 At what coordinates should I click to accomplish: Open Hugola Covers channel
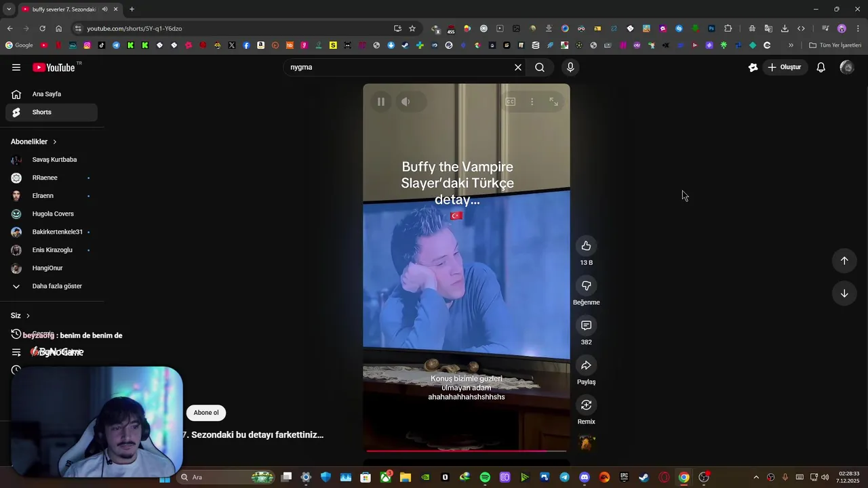52,214
